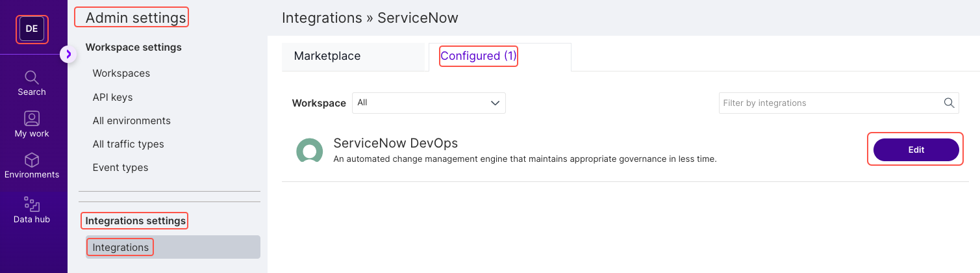
Task: Open API keys settings
Action: click(112, 97)
